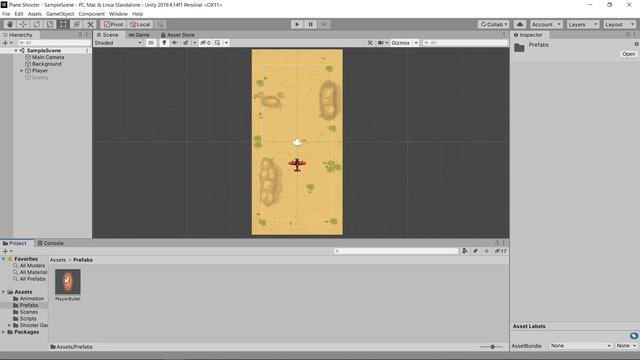The image size is (640, 360).
Task: Switch to the Asset Store tab
Action: (x=178, y=35)
